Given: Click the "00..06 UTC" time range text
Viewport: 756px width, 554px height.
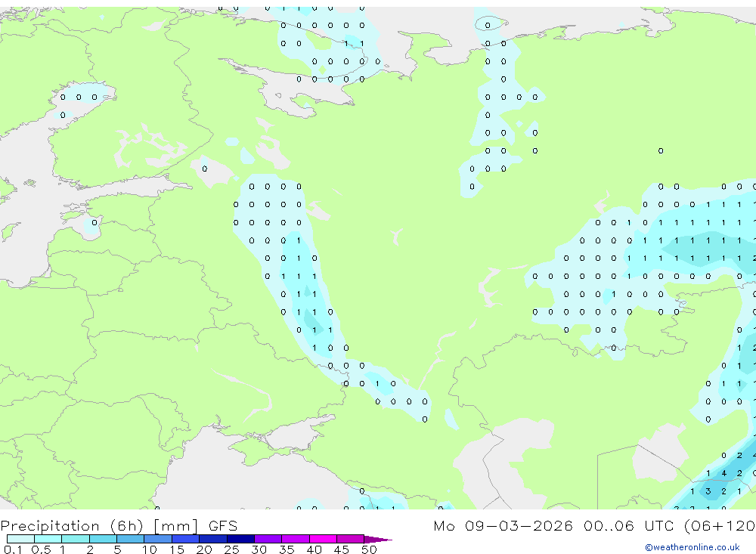Looking at the screenshot, I should pyautogui.click(x=627, y=525).
